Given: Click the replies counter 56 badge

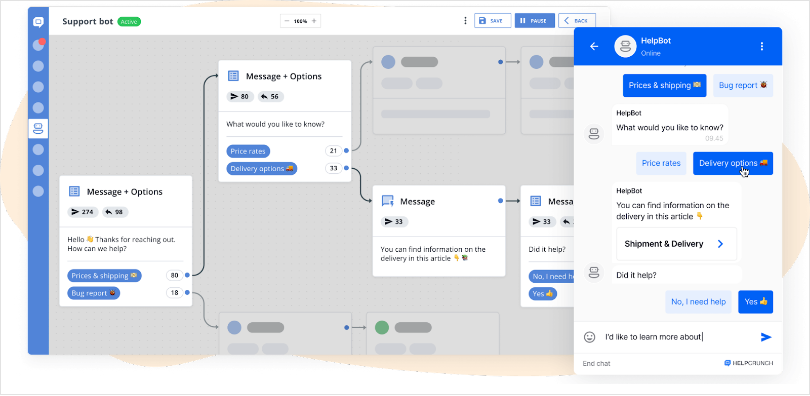Looking at the screenshot, I should 271,97.
